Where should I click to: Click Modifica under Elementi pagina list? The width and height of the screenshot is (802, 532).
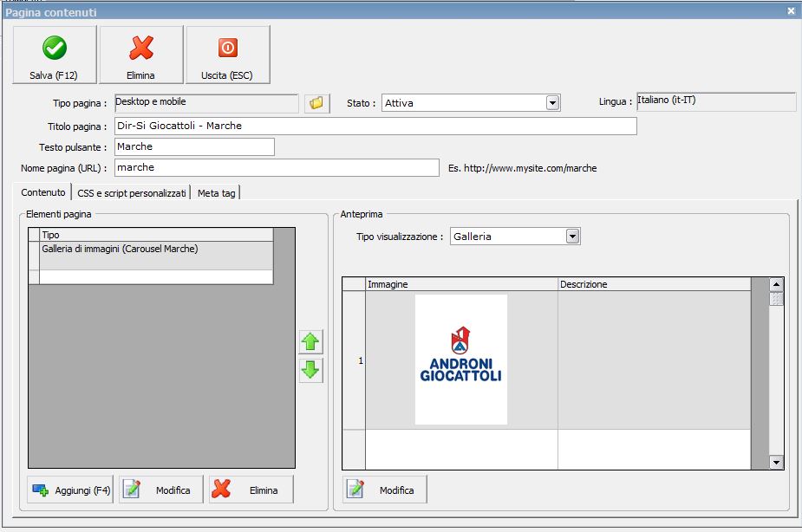pos(161,490)
